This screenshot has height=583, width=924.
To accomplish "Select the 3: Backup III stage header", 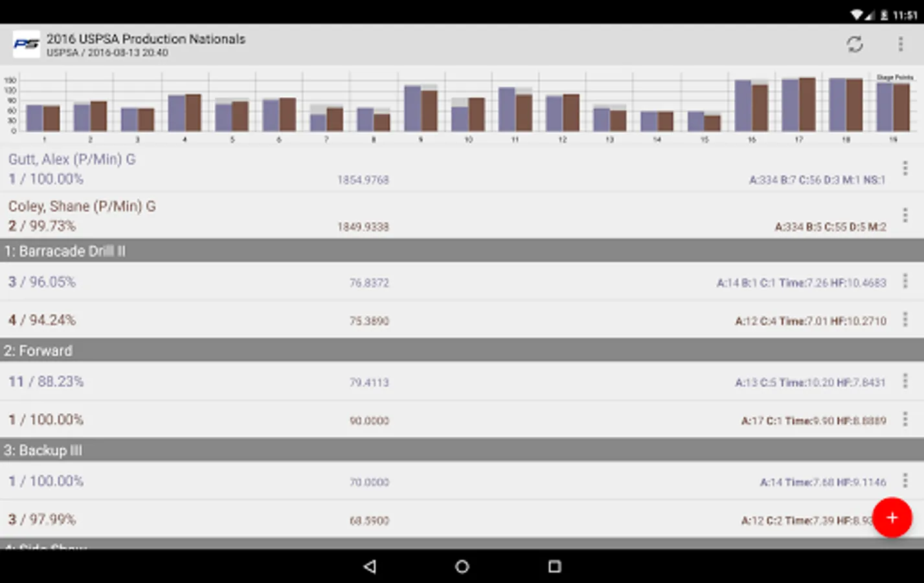I will [462, 450].
